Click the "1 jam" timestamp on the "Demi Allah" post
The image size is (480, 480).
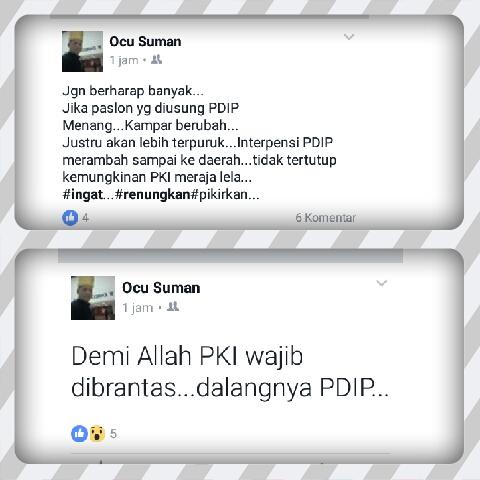[x=137, y=307]
